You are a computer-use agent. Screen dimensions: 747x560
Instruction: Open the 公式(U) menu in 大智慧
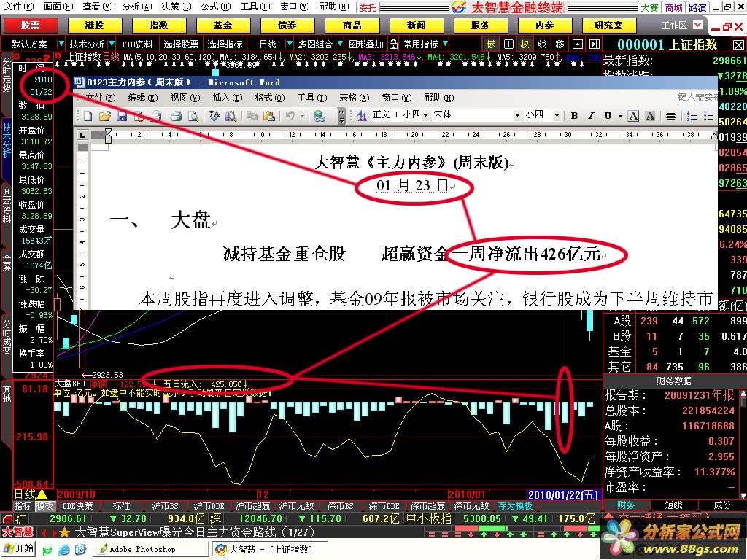(x=215, y=6)
